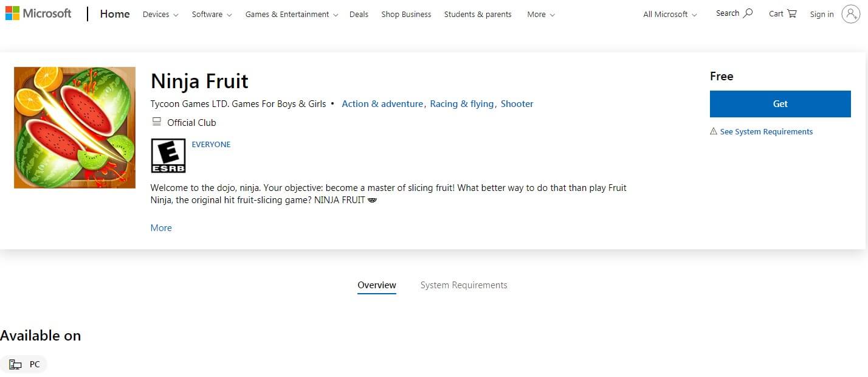The image size is (868, 377).
Task: Click the Free price label
Action: pos(722,76)
